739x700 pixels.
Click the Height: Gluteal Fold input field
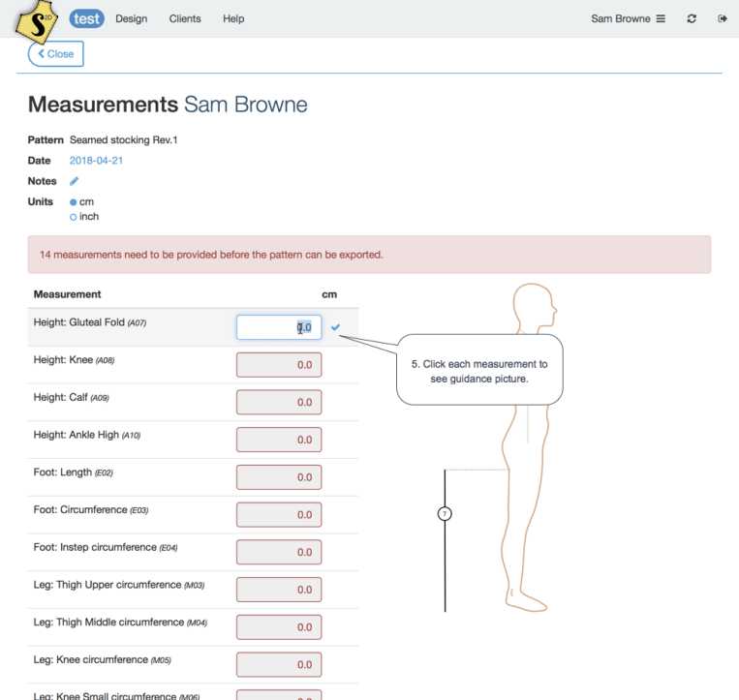point(279,327)
